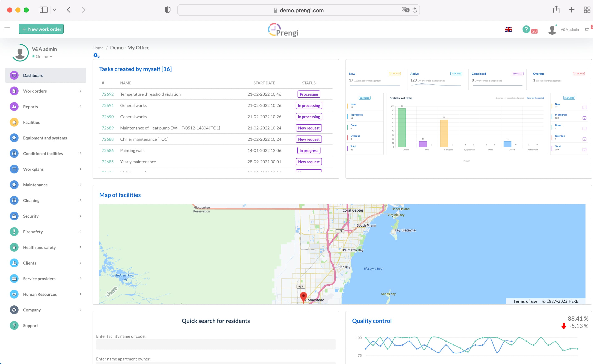Select Dashboard in the sidebar

coord(45,75)
